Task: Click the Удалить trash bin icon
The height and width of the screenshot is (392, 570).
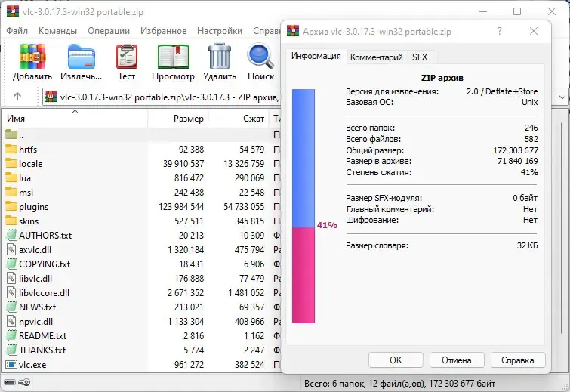Action: (x=220, y=57)
